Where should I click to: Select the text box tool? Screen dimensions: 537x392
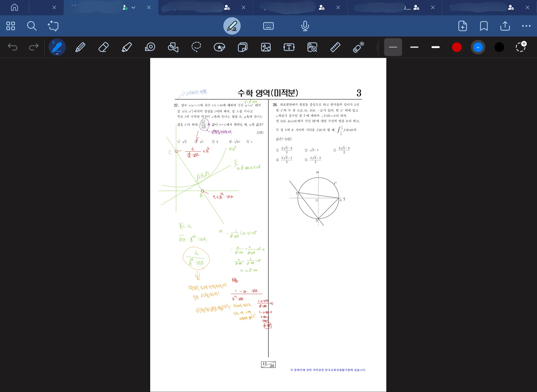[289, 47]
